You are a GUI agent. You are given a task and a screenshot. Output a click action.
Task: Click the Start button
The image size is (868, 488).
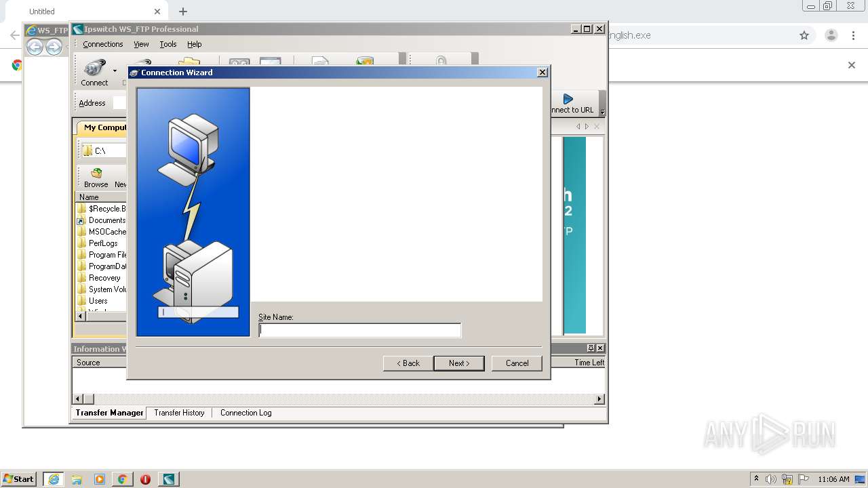19,479
